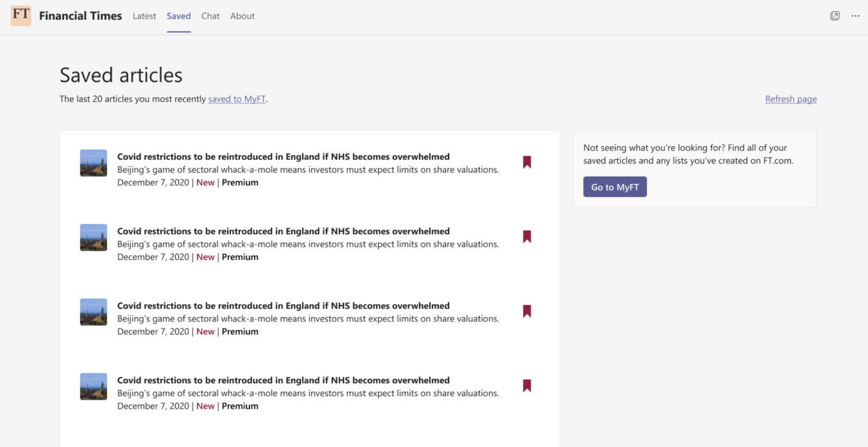The width and height of the screenshot is (868, 447).
Task: Click the second article's 'Beijing's game' summary text
Action: pos(308,244)
